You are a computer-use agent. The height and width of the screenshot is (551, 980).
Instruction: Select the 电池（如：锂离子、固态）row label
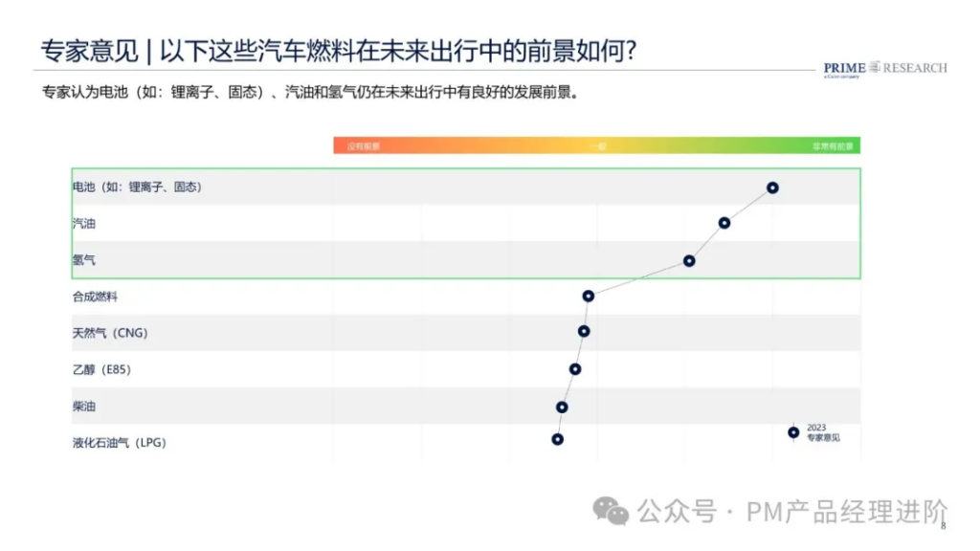click(x=137, y=187)
